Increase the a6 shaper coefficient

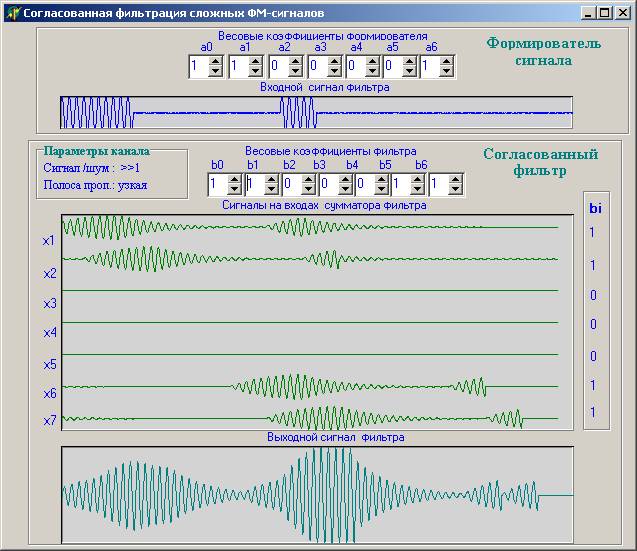(x=446, y=62)
